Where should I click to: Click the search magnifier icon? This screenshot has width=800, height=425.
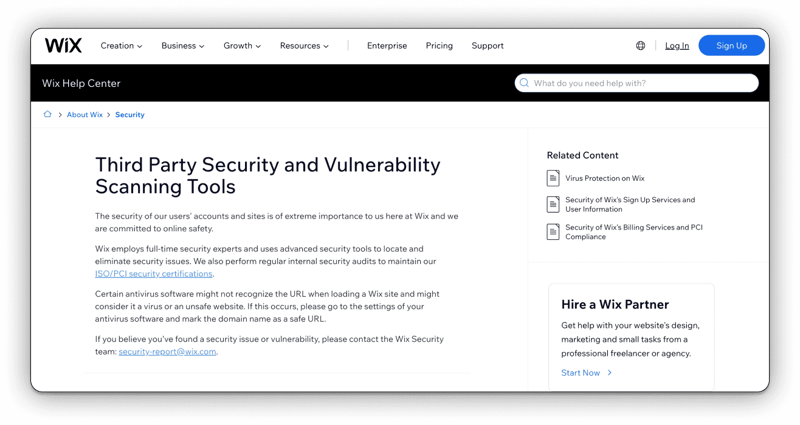click(x=524, y=83)
